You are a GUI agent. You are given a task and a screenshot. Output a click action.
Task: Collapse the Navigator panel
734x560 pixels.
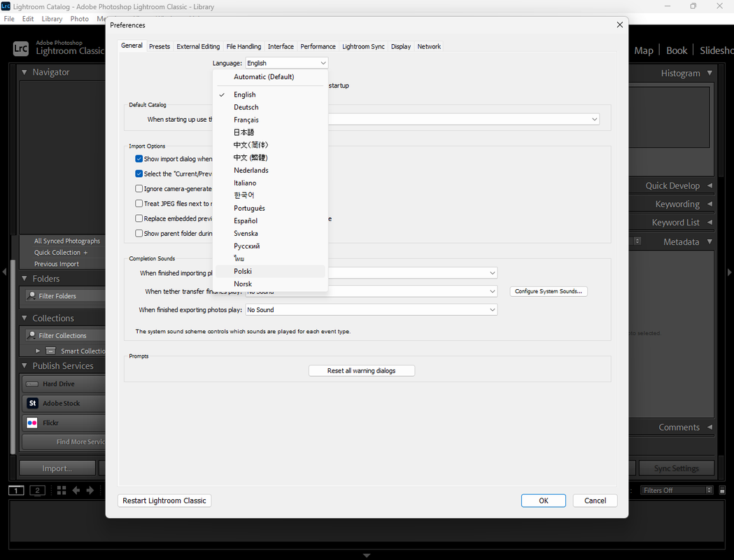click(24, 72)
